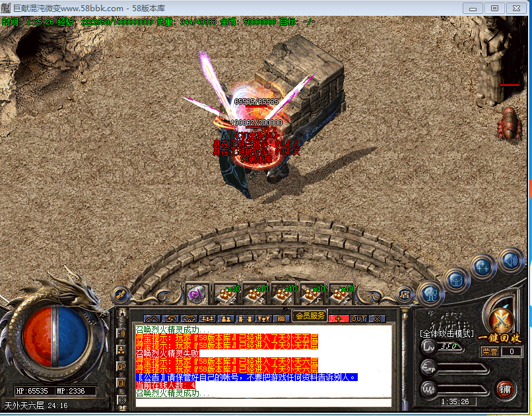Attack the red insect monster
The image size is (532, 416).
pos(510,124)
